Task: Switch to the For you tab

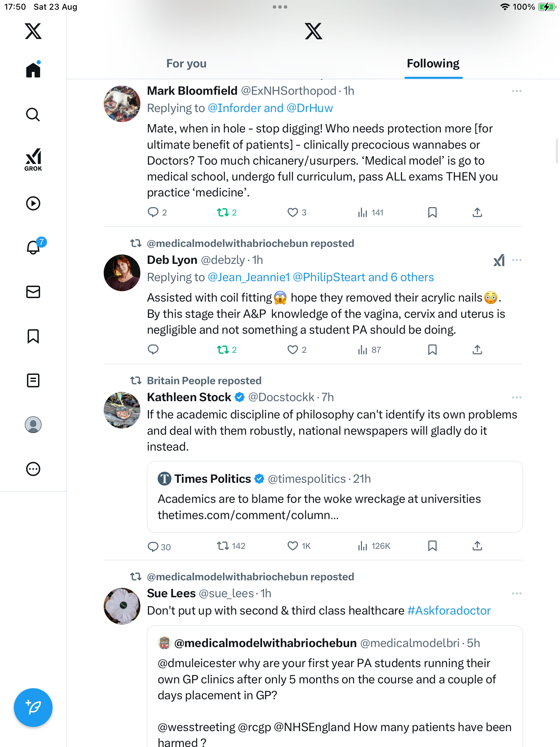Action: (x=186, y=64)
